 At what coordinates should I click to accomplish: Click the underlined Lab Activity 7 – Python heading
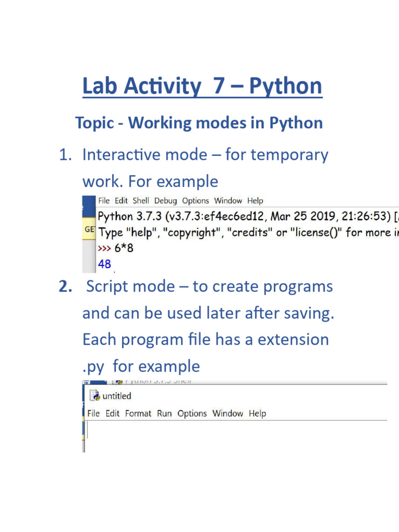(x=202, y=86)
